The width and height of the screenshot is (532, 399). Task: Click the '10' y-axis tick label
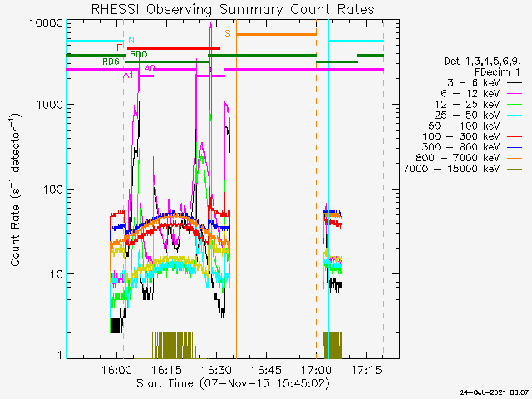pyautogui.click(x=57, y=274)
